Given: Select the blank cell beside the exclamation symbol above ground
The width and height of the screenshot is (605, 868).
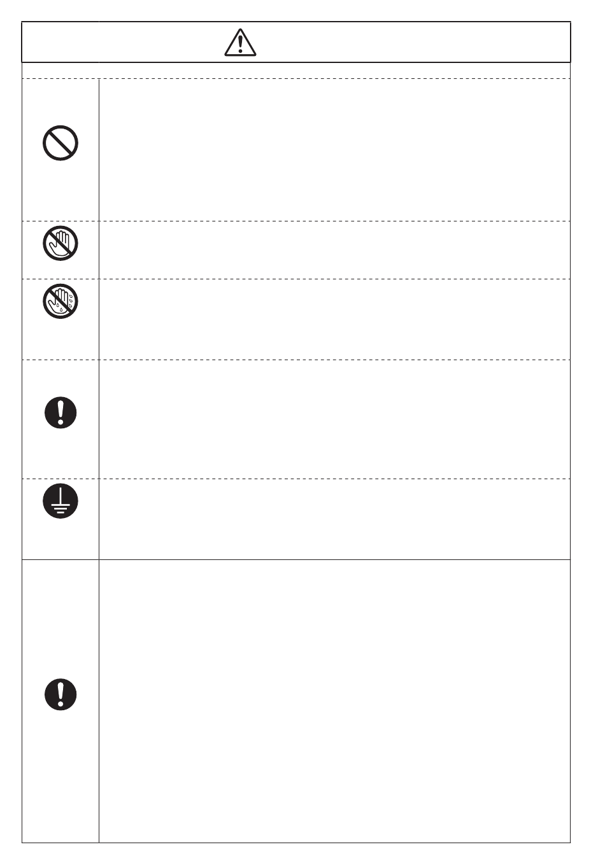Looking at the screenshot, I should [x=334, y=419].
